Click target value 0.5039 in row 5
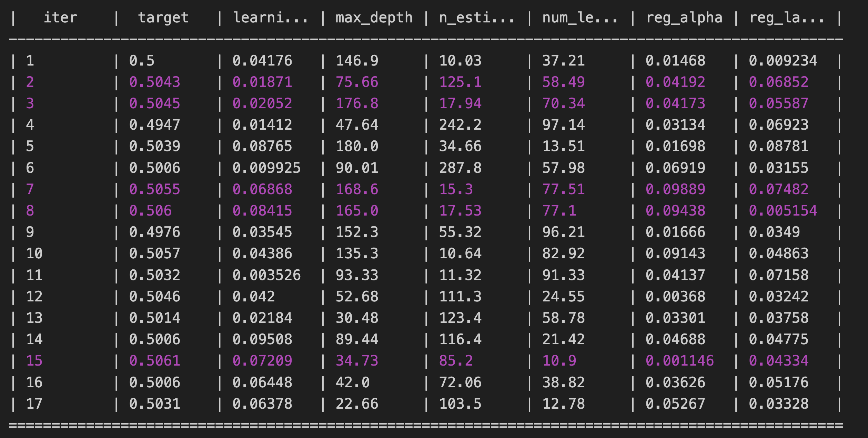The height and width of the screenshot is (438, 868). [155, 146]
